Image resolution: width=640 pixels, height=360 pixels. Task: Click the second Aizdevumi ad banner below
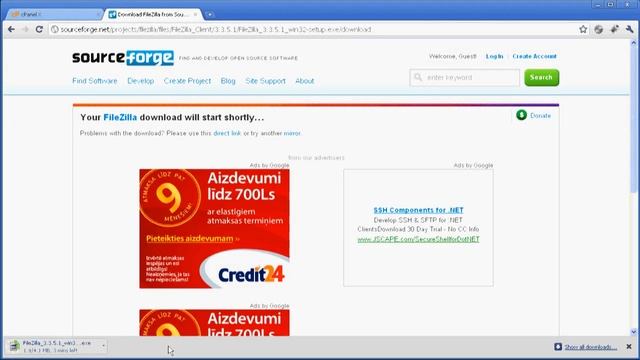pyautogui.click(x=214, y=323)
